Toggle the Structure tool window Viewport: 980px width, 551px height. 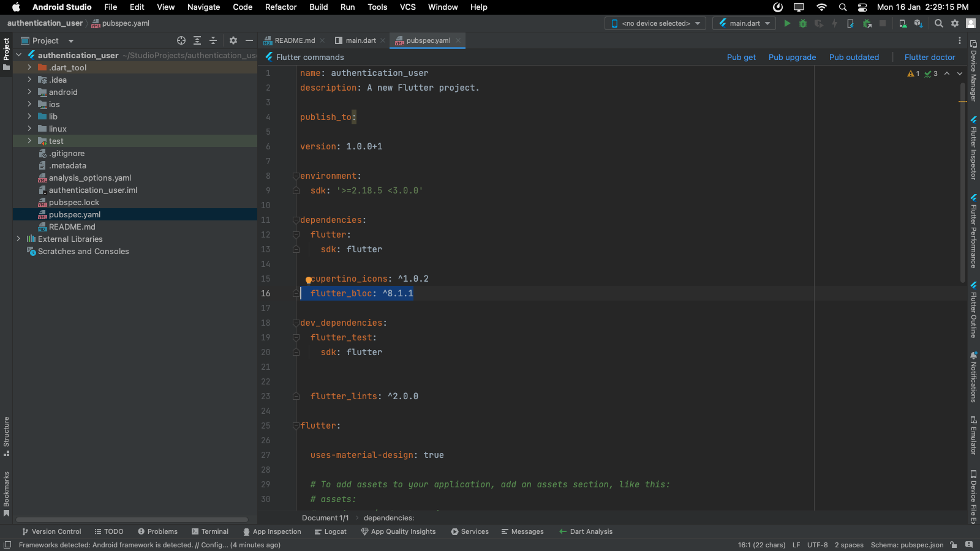6,437
